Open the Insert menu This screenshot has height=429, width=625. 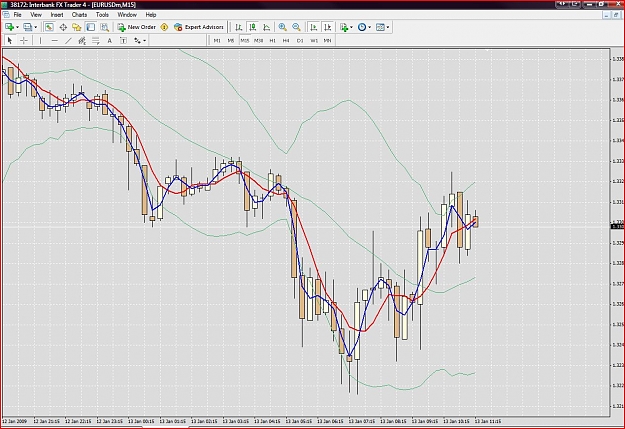[x=57, y=15]
